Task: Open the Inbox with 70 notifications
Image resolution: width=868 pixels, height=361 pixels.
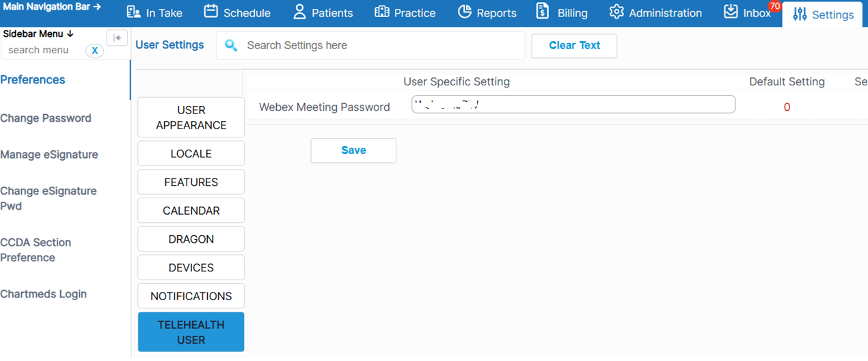Action: tap(731, 12)
